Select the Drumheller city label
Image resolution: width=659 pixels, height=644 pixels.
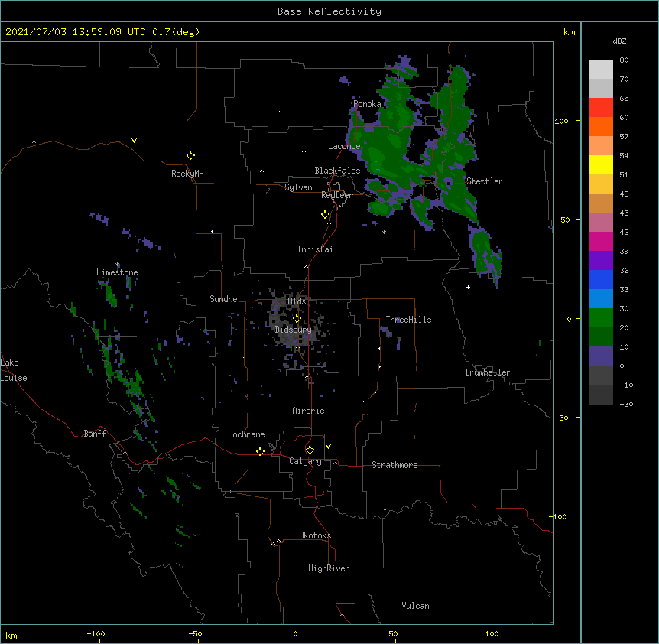[x=488, y=372]
